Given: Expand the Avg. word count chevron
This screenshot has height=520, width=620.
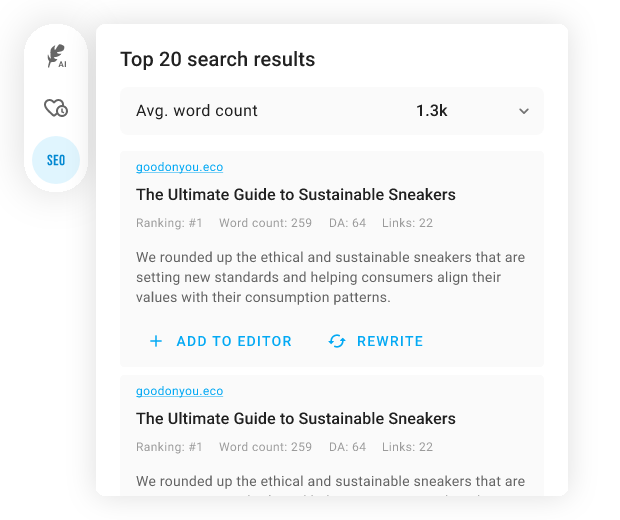Looking at the screenshot, I should click(x=524, y=111).
